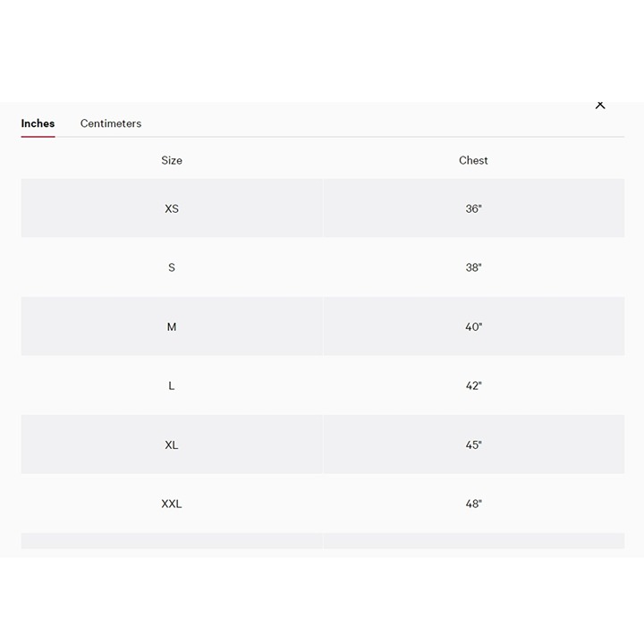
Task: Click the partially visible bottom chest cell
Action: click(x=474, y=541)
